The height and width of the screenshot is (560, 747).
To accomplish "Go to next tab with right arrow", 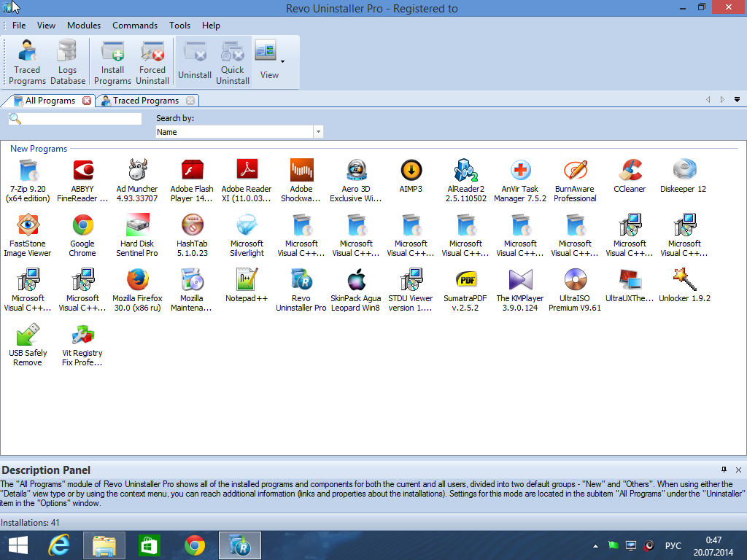I will [x=722, y=99].
